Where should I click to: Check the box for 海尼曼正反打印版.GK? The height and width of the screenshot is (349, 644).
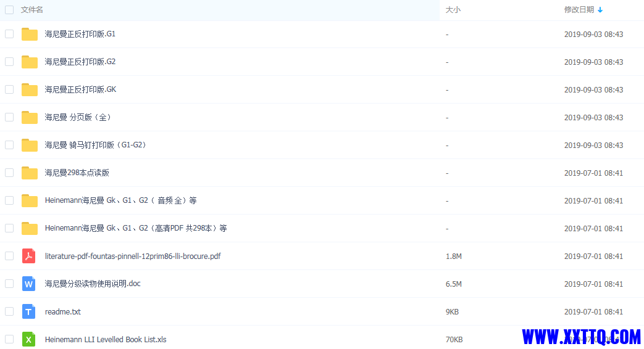9,89
